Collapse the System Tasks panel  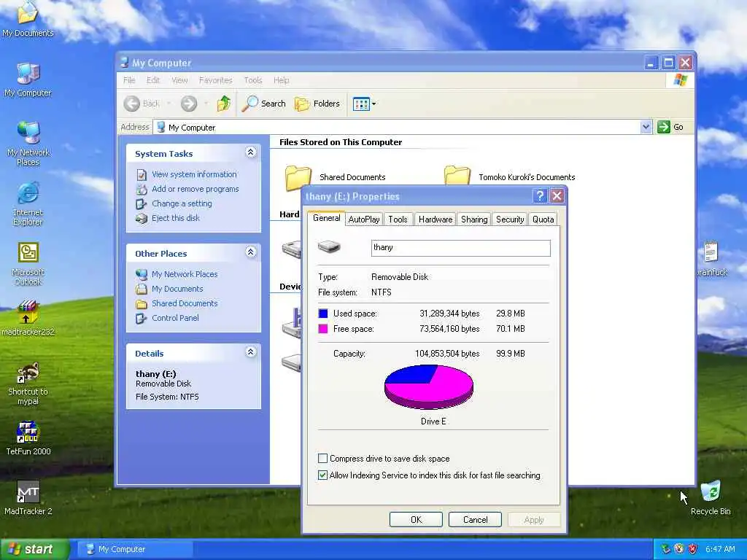coord(251,152)
